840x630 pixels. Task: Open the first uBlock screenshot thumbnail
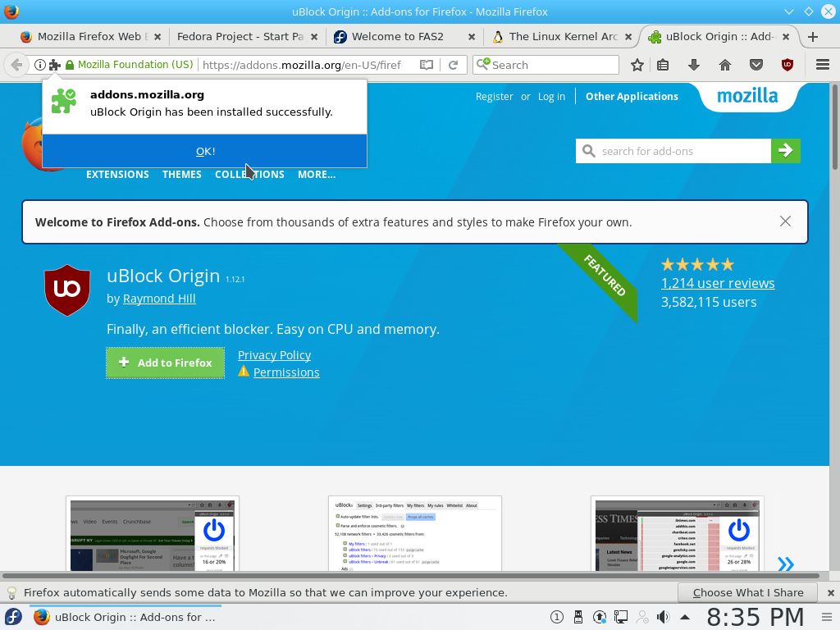(152, 534)
